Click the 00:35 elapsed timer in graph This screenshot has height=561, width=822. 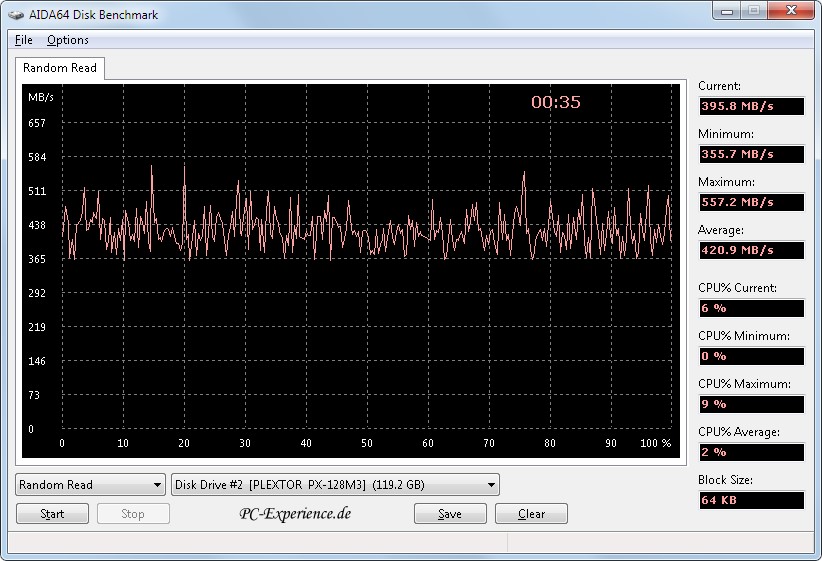click(556, 102)
